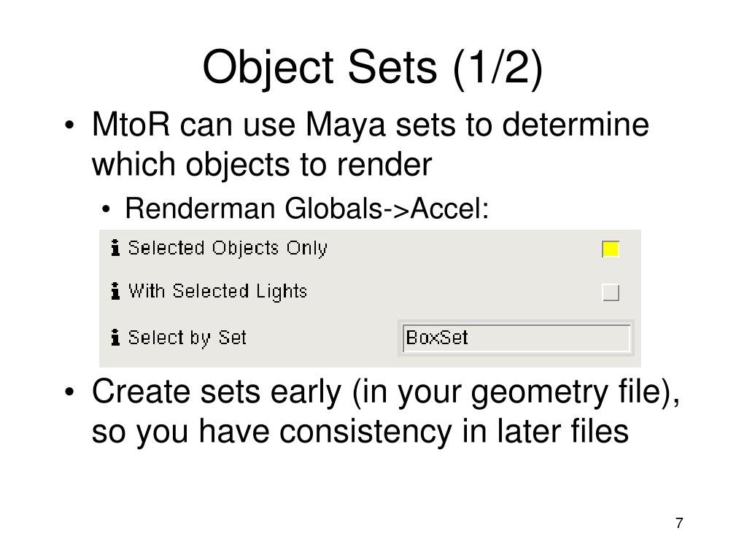
Task: Click the Select by Set label
Action: pos(187,338)
